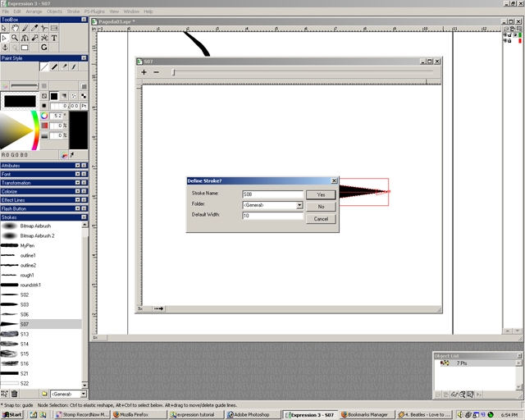Choose the checkered pattern fill option

(x=83, y=96)
